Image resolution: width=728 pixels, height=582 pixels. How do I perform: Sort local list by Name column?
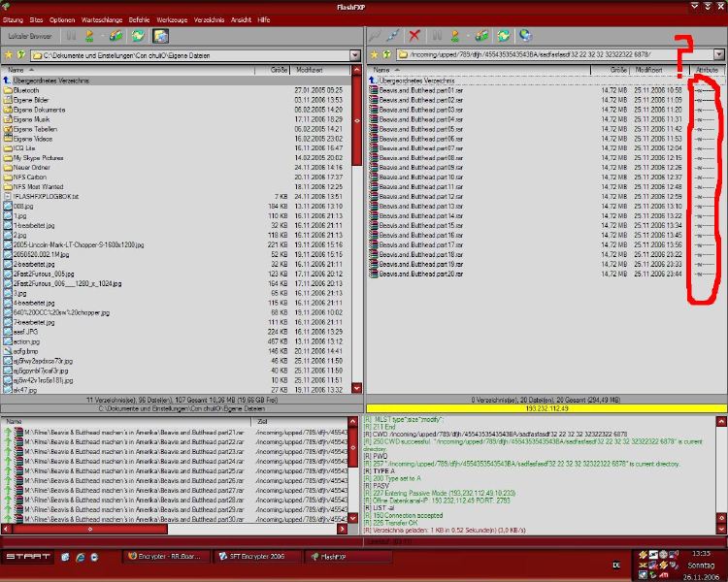point(128,70)
